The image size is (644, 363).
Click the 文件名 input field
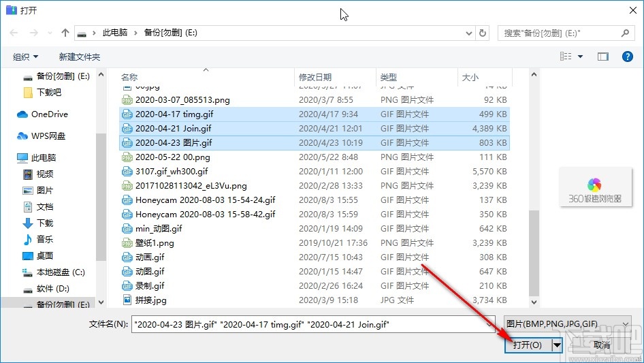click(313, 324)
